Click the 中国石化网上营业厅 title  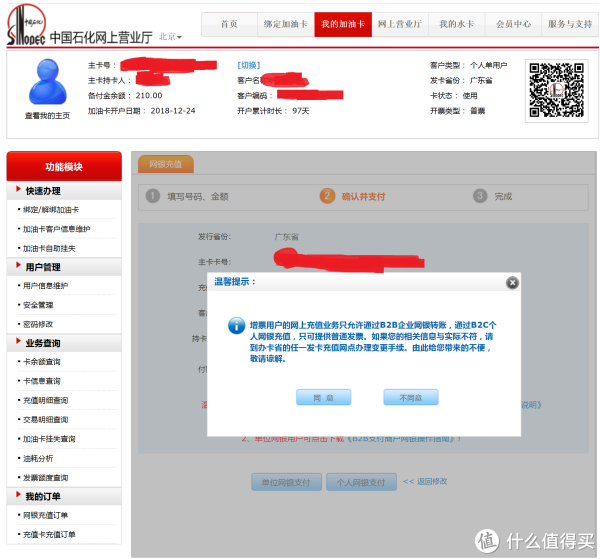[x=101, y=37]
